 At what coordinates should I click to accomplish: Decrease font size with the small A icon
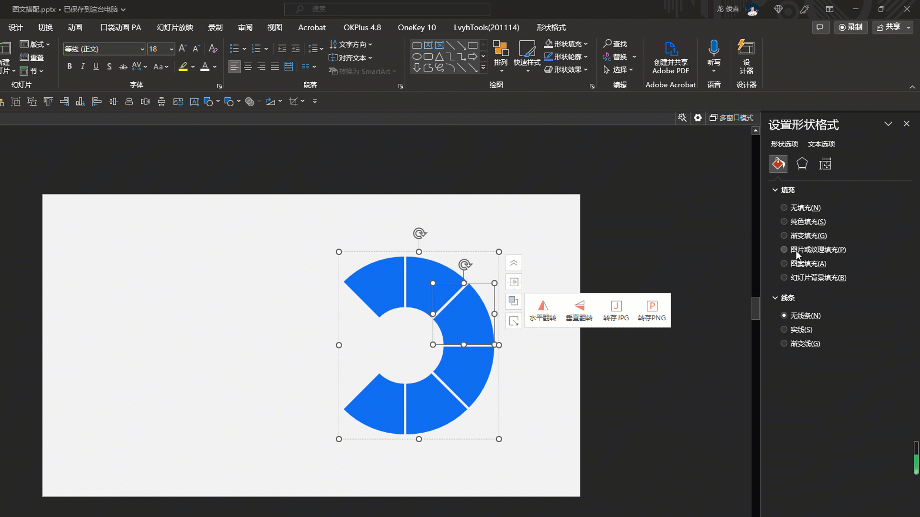pos(197,49)
